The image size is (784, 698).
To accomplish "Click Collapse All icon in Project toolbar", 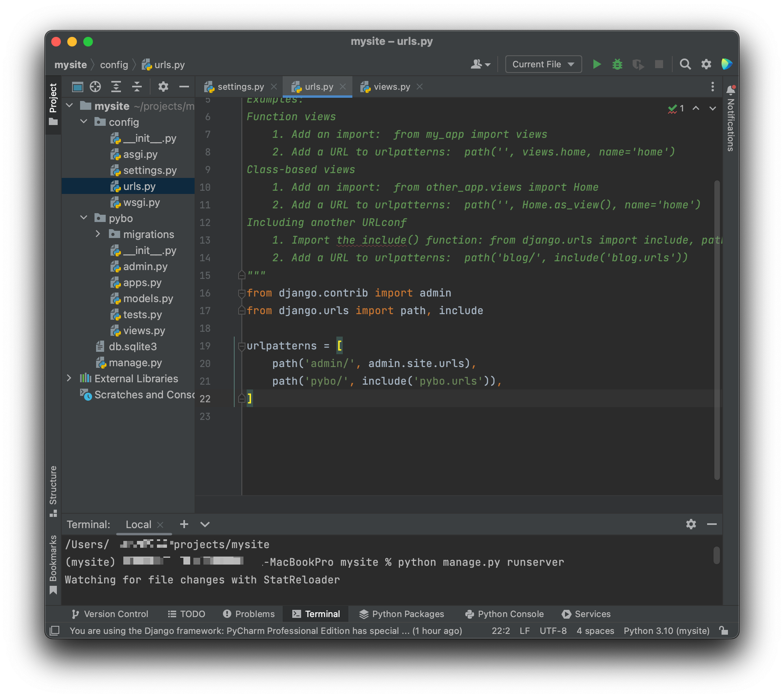I will (137, 87).
